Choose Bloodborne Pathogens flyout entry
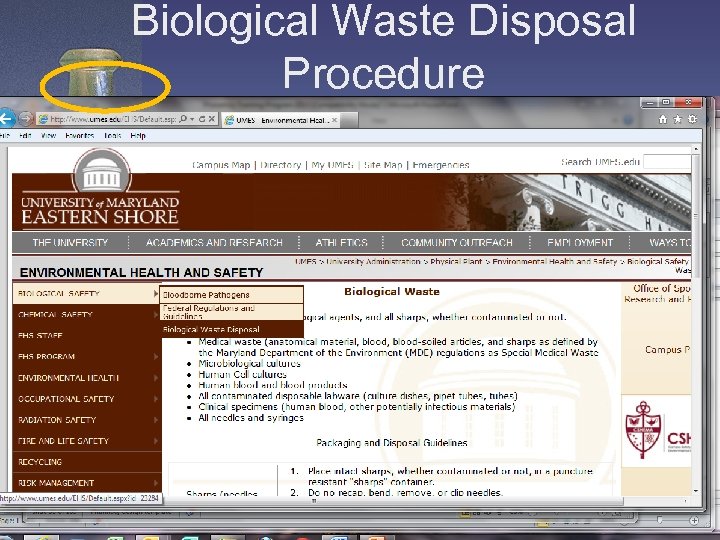Screen dimensions: 720x540 coord(231,295)
